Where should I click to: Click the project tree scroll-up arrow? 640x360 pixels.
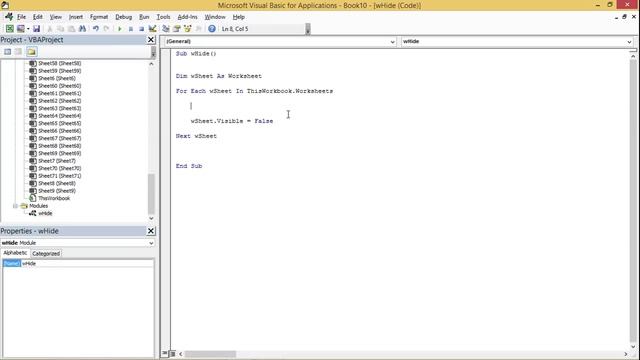pyautogui.click(x=151, y=64)
